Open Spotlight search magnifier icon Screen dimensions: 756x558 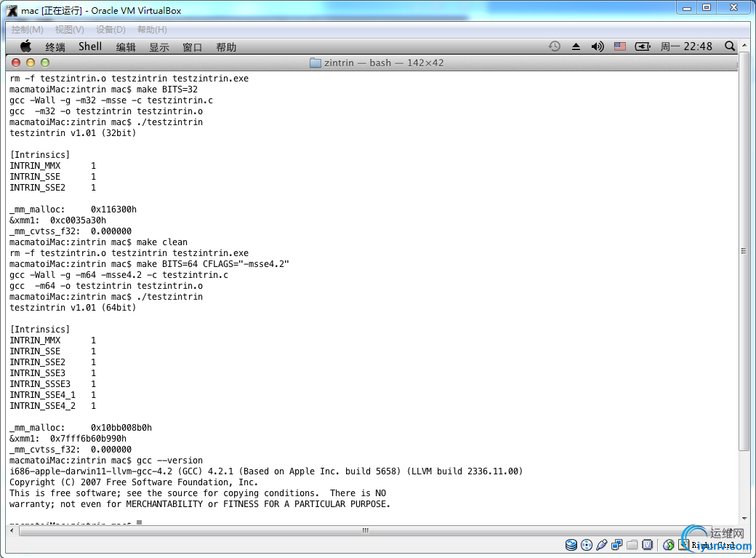(730, 47)
